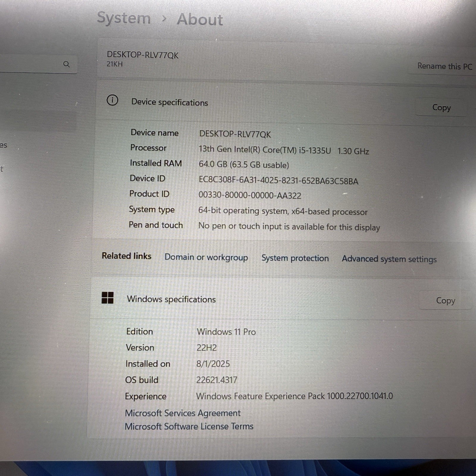Select Device name value in specifications list
476x476 pixels.
click(235, 134)
